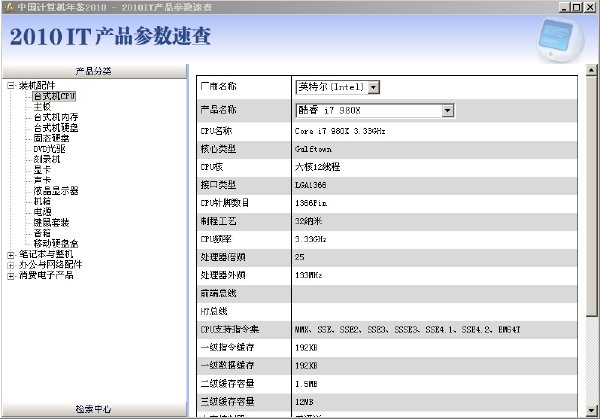Screen dimensions: 600x419
Task: Click the HT总线 row label
Action: [214, 311]
